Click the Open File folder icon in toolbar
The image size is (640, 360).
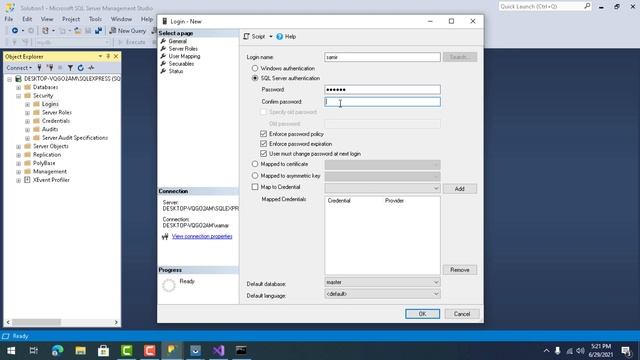[78, 31]
